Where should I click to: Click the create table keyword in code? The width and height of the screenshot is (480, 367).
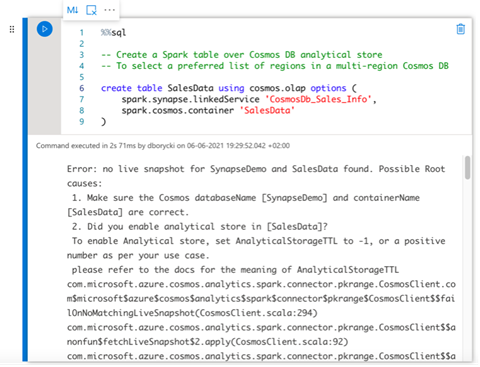coord(131,88)
